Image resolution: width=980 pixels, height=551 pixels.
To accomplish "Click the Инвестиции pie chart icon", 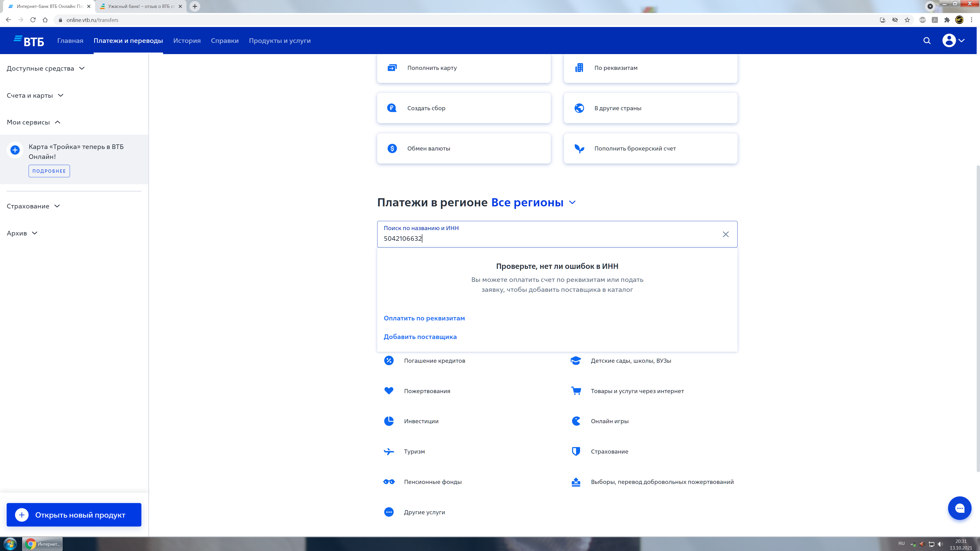I will (389, 421).
